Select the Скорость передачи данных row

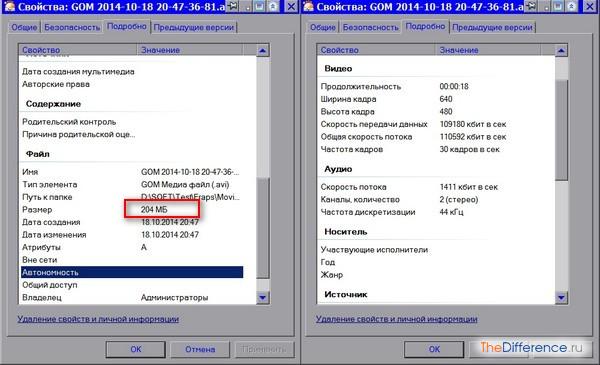pyautogui.click(x=430, y=124)
